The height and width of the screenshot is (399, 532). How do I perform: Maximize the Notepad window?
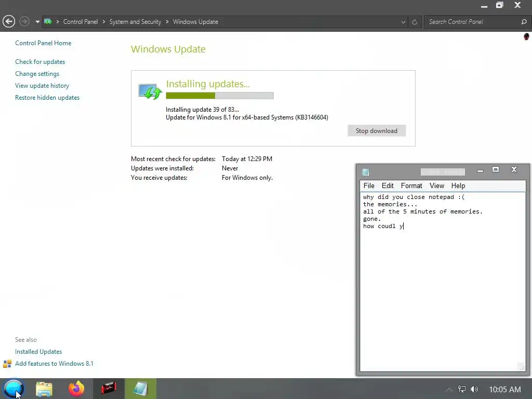[496, 169]
